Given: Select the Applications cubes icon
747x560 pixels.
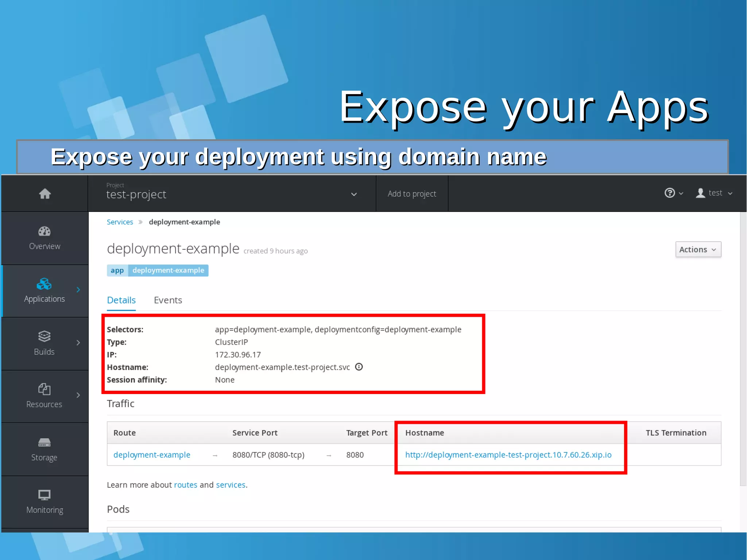Looking at the screenshot, I should [x=44, y=284].
